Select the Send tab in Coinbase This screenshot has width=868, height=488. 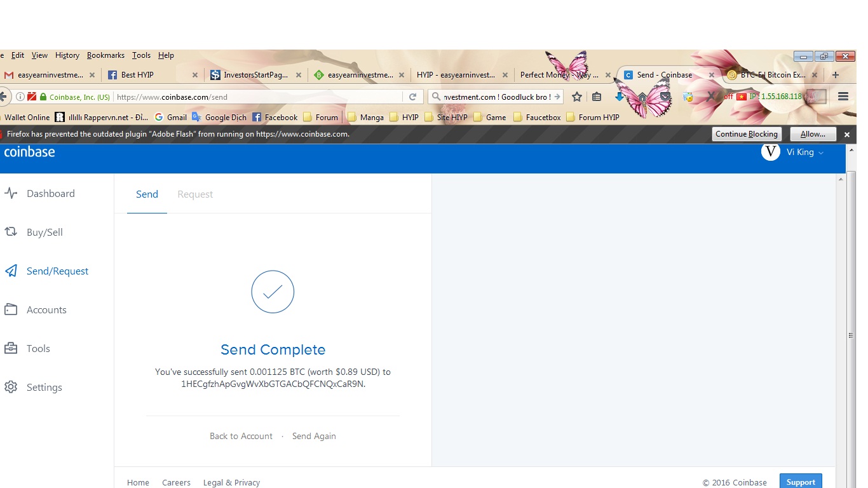coord(147,194)
